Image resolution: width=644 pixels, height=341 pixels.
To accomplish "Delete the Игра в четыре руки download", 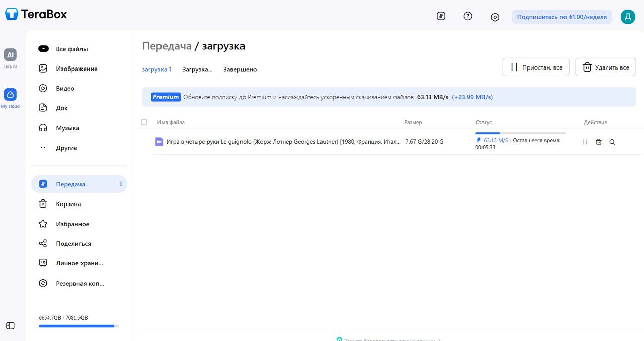I will 599,142.
